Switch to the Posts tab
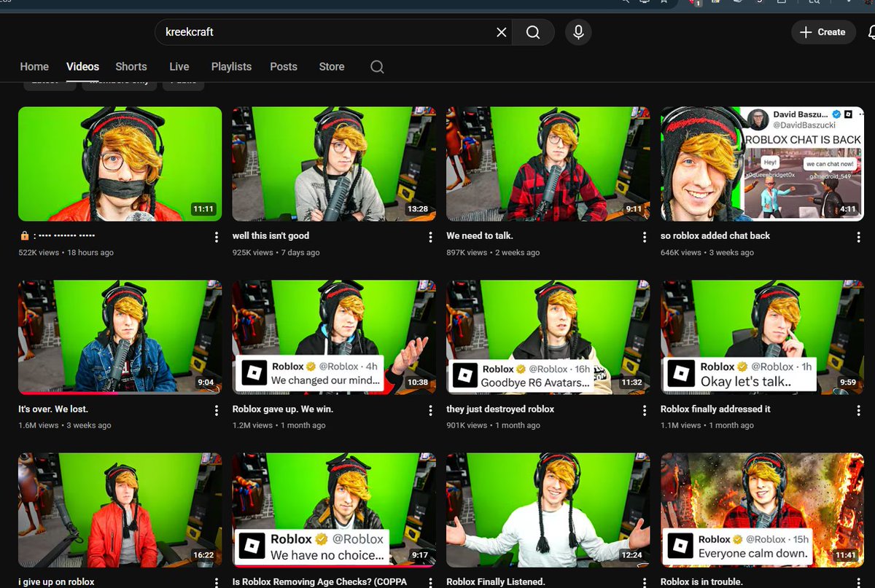This screenshot has width=875, height=588. coord(284,66)
